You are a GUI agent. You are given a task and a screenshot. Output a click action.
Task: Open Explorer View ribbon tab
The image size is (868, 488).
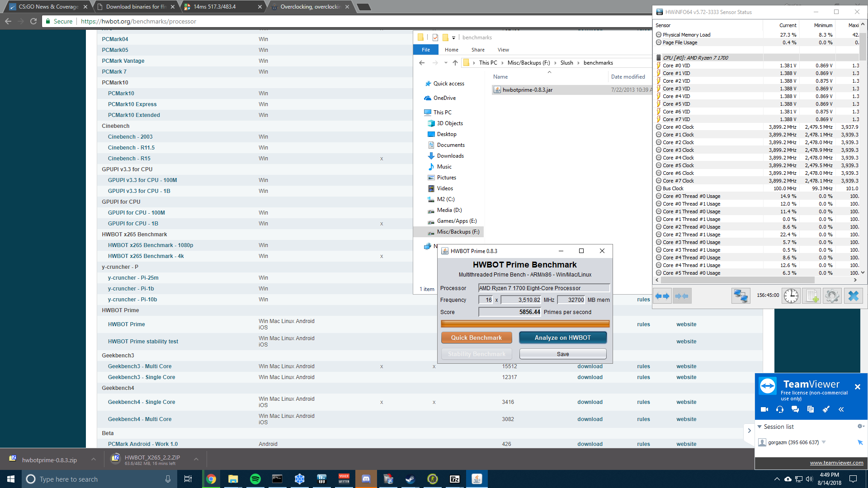click(x=503, y=50)
